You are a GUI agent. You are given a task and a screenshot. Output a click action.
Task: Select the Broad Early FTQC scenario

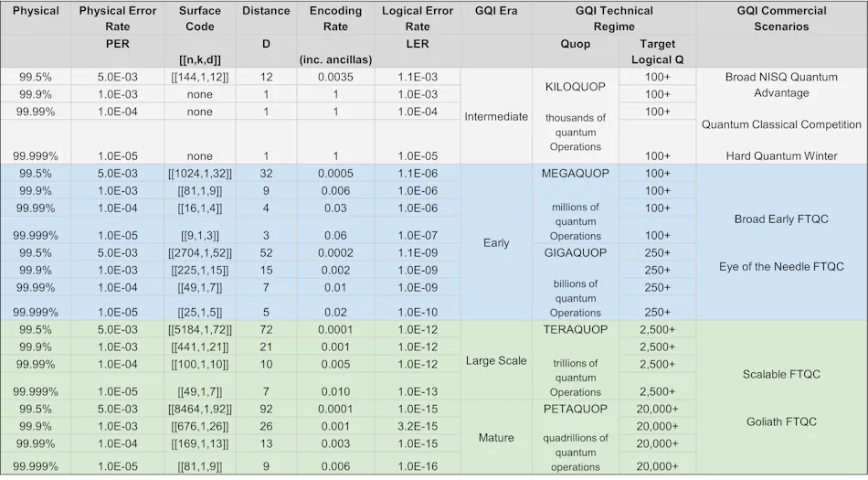(x=781, y=219)
